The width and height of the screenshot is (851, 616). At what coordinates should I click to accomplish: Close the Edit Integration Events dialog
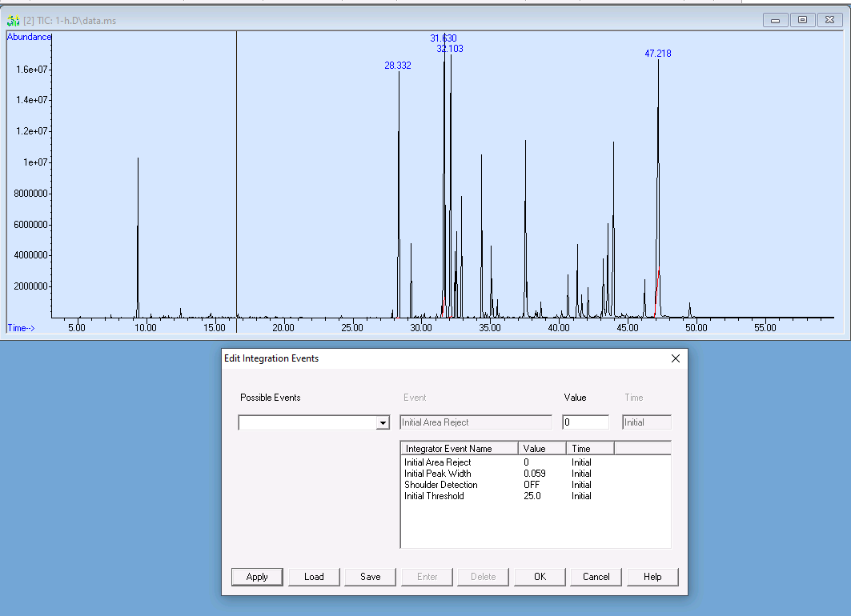675,358
